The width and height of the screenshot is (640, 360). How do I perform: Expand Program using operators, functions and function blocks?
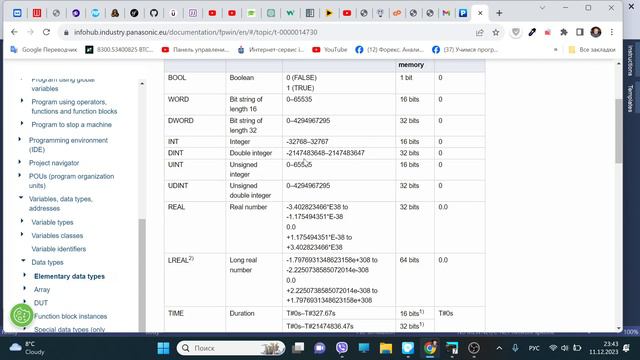pos(22,101)
